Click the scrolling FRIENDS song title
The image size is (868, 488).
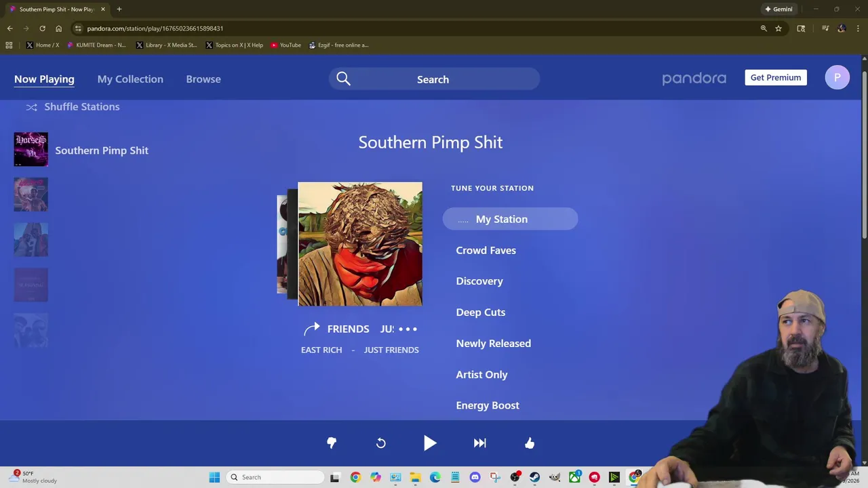348,329
